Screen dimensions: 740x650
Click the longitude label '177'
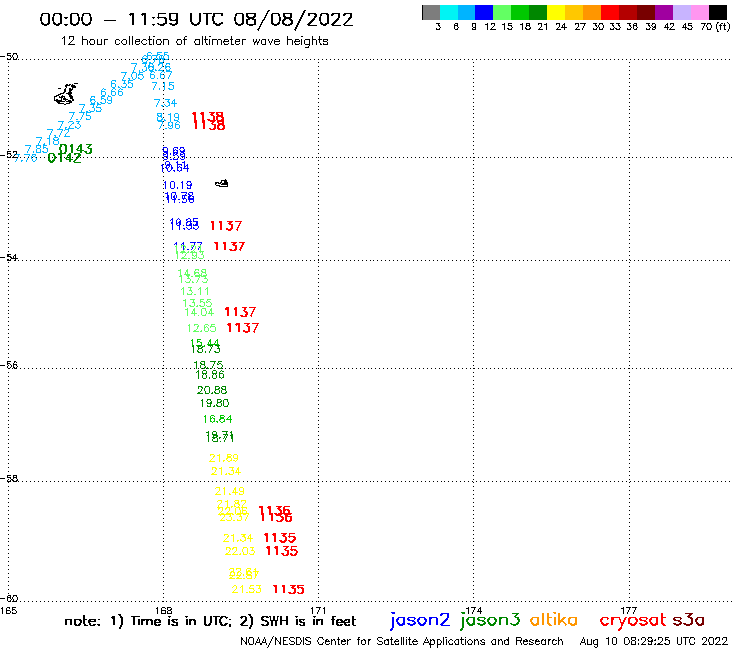[629, 610]
